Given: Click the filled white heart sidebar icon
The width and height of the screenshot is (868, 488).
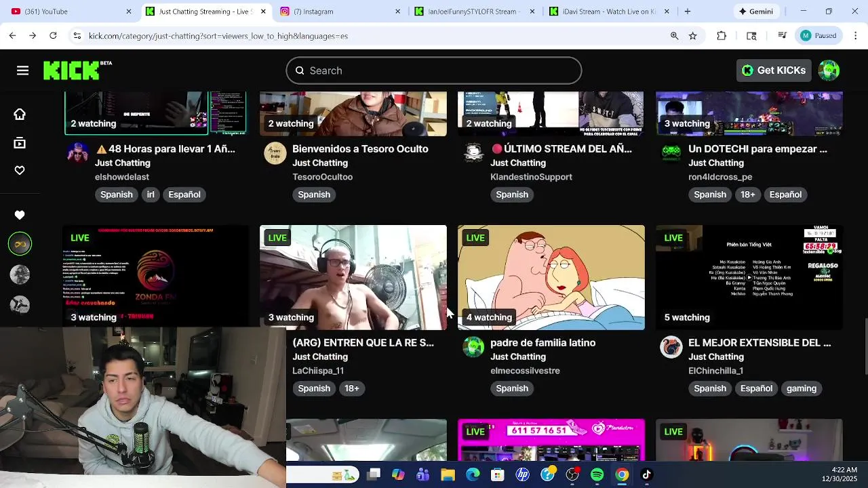Looking at the screenshot, I should (20, 215).
